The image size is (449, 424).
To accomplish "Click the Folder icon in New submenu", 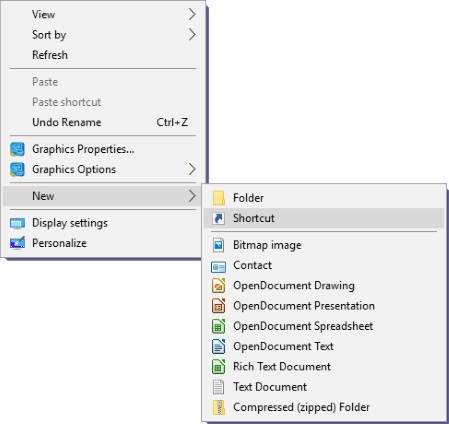I will 219,198.
